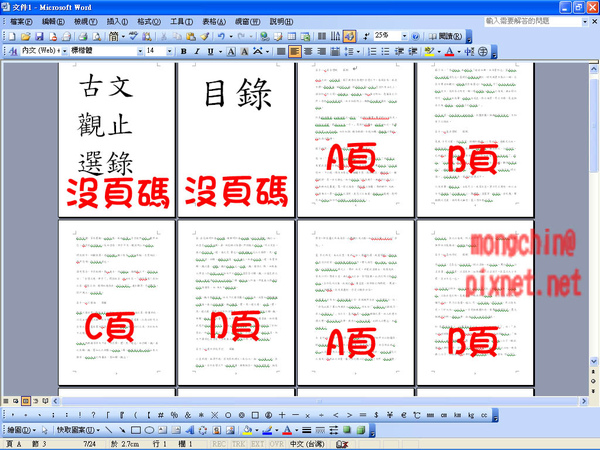
Task: Insert clip art from the drawing toolbar
Action: [217, 430]
